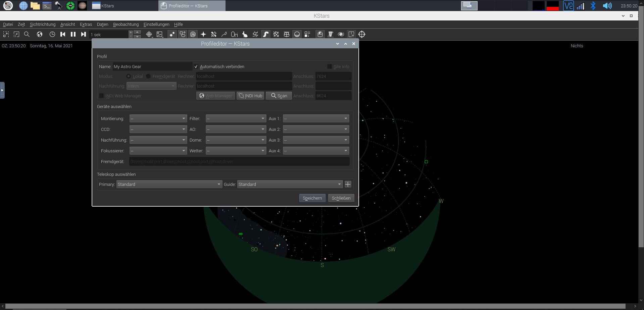Open Nachführung device dropdown in Geräte auswählen
Viewport: 644px width, 310px height.
pyautogui.click(x=158, y=140)
